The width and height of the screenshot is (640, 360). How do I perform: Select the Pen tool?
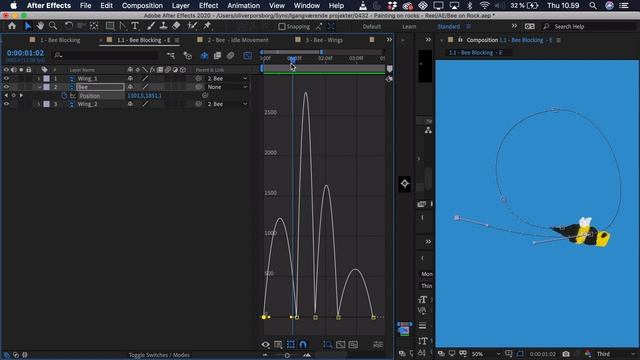[x=122, y=26]
